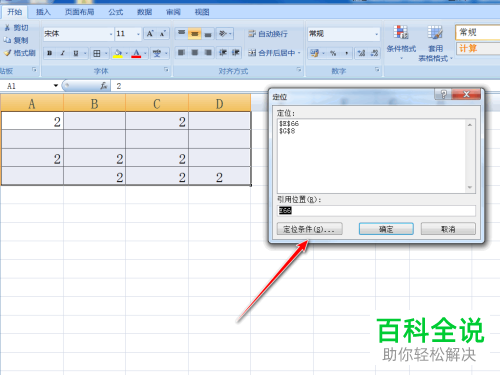Select column header C

[157, 104]
